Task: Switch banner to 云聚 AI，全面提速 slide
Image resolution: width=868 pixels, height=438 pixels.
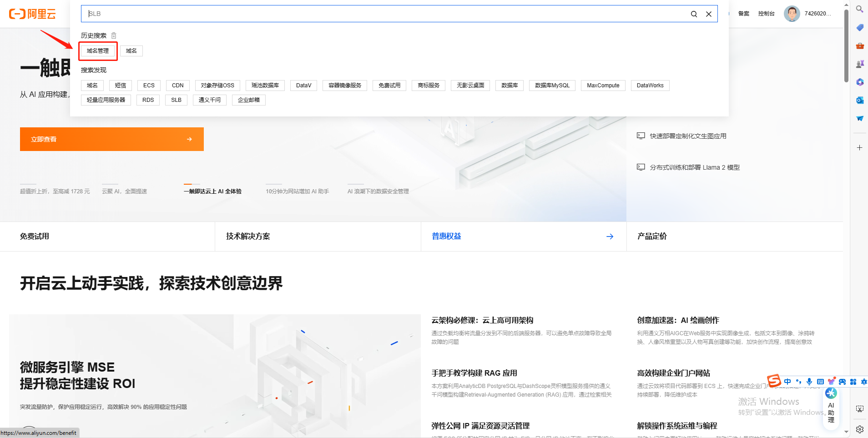Action: pyautogui.click(x=124, y=191)
